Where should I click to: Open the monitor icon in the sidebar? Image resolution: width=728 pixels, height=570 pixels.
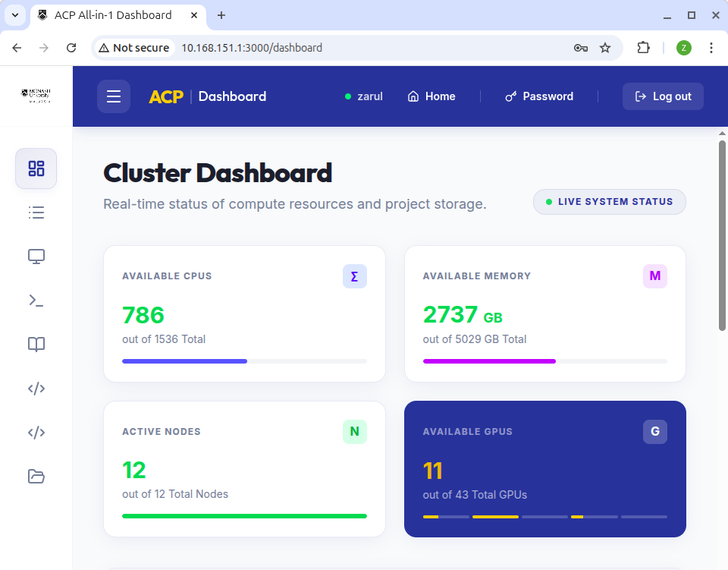[36, 257]
